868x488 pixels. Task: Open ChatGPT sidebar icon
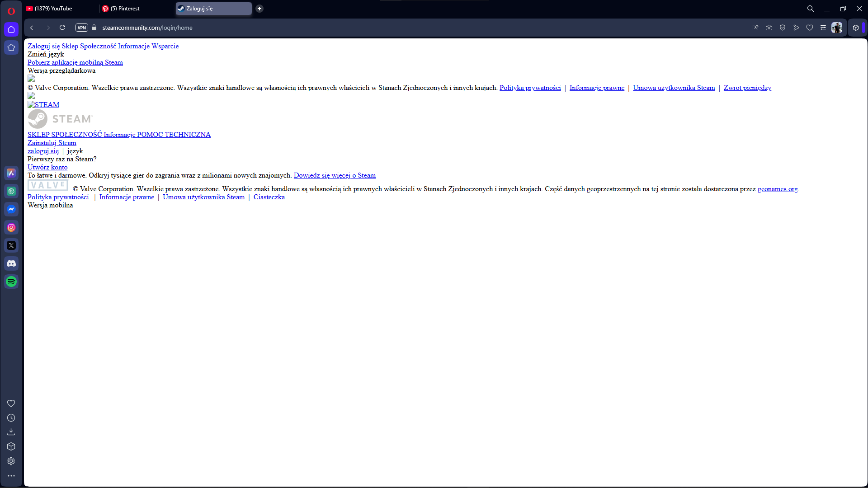[11, 191]
